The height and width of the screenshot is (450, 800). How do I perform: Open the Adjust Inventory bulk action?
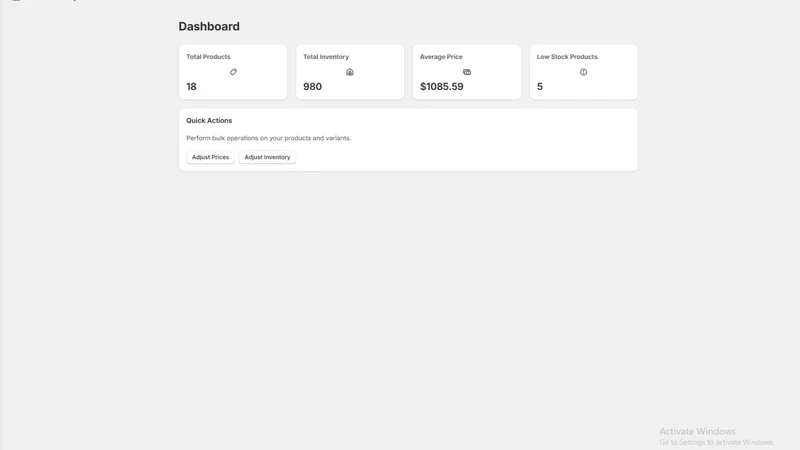[267, 157]
